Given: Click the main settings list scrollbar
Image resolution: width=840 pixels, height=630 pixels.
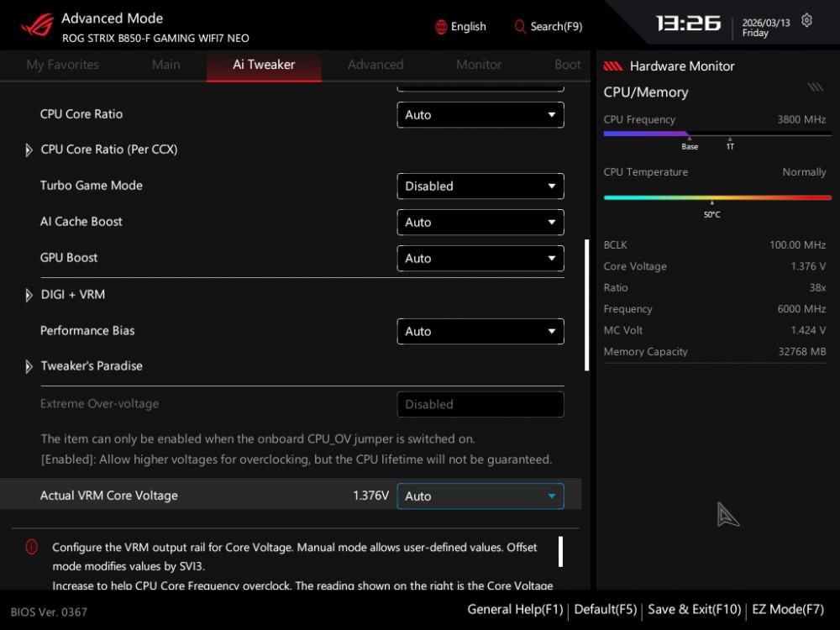Looking at the screenshot, I should (586, 305).
